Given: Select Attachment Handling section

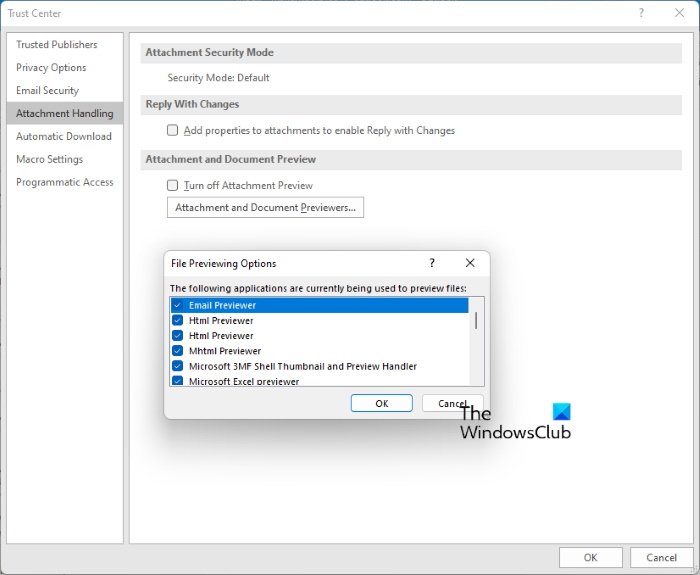Looking at the screenshot, I should click(x=65, y=113).
